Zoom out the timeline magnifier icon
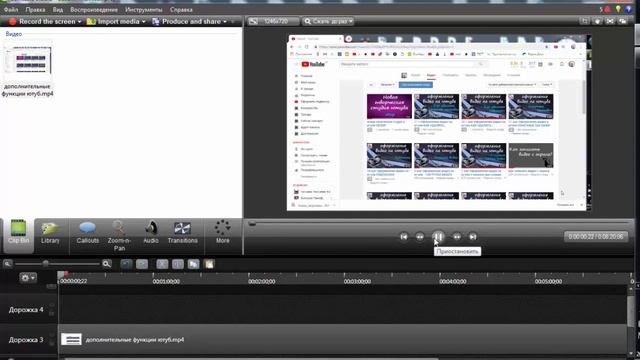640x360 pixels. click(x=7, y=264)
